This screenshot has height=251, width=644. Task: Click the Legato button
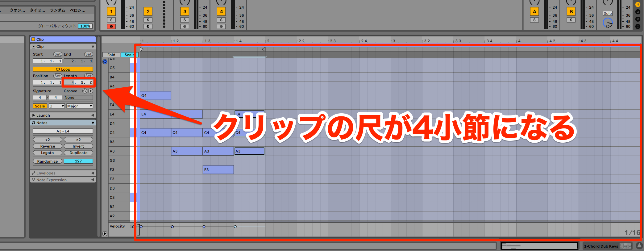[48, 153]
